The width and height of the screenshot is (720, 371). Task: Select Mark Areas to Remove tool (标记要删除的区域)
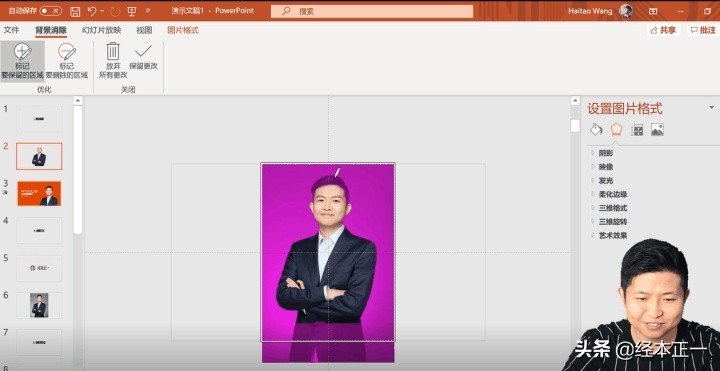(67, 61)
